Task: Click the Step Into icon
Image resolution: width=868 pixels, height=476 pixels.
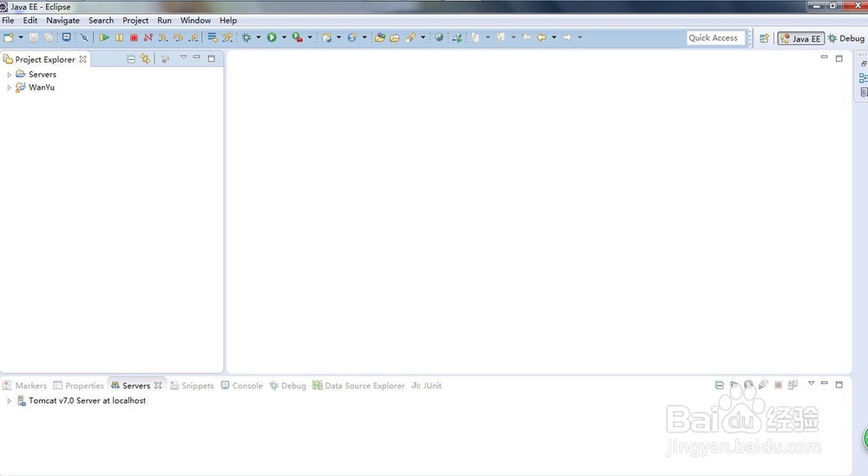Action: tap(163, 37)
